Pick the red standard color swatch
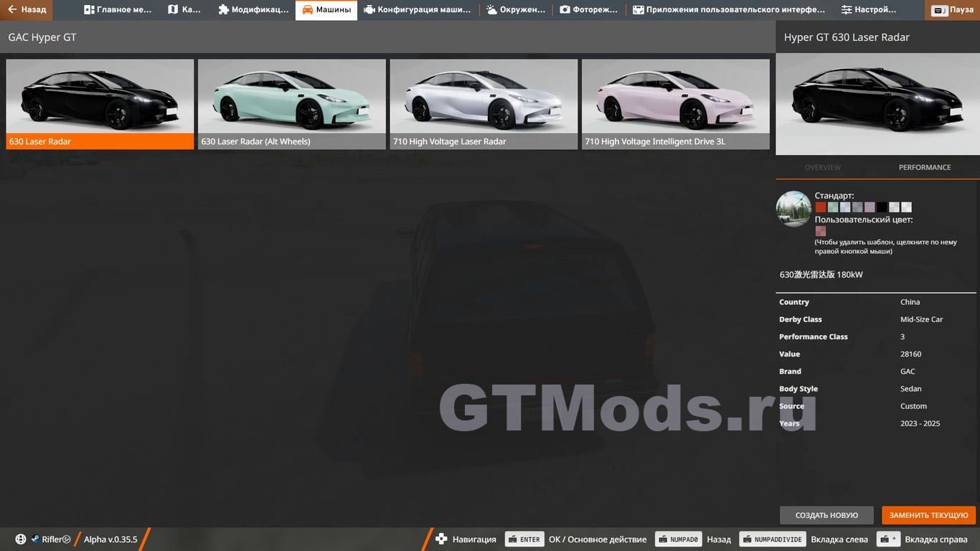The width and height of the screenshot is (980, 551). pyautogui.click(x=820, y=207)
